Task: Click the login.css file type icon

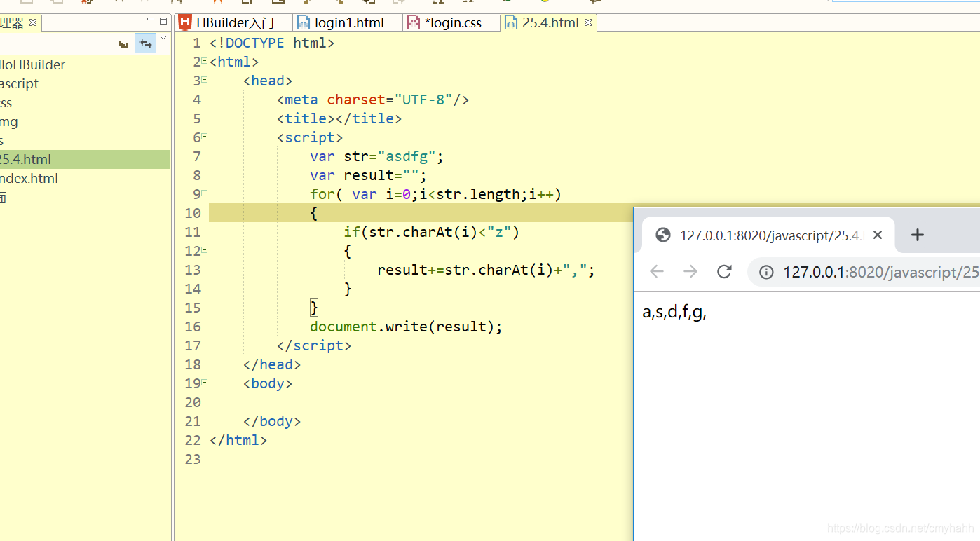Action: pyautogui.click(x=414, y=22)
